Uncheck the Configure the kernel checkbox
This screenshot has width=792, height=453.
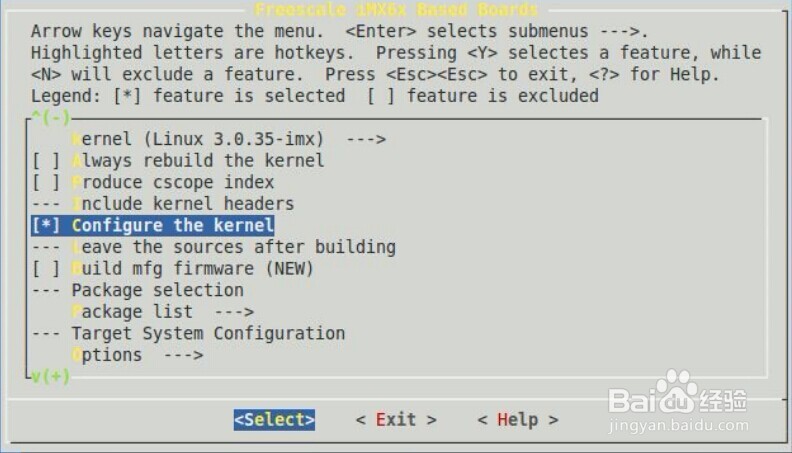[46, 225]
